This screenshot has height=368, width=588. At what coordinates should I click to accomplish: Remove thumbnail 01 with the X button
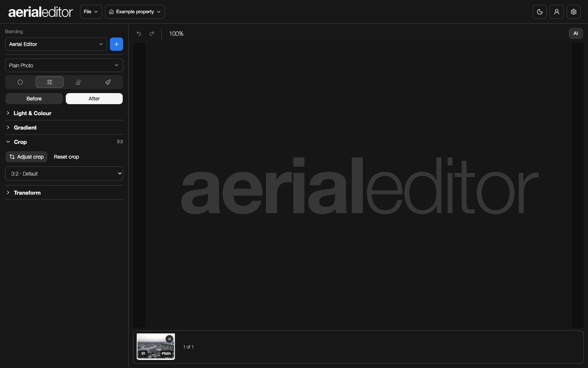click(x=169, y=339)
